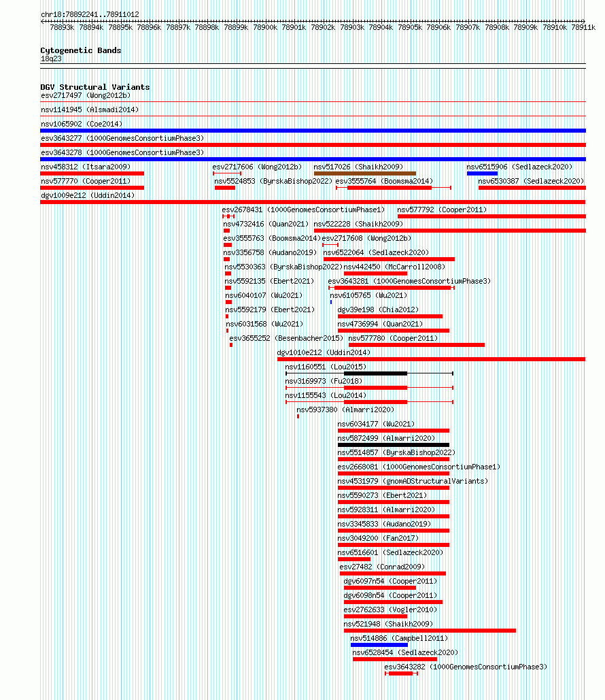Click nsv6040107 (Wu2021) label

(x=264, y=295)
